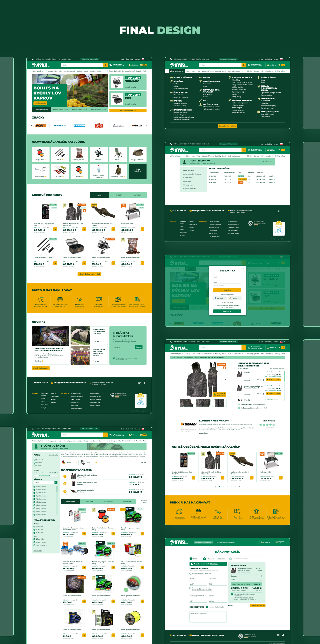Switch to NAJLACNEJŠIE sorting tab
The width and height of the screenshot is (320, 644).
[x=108, y=501]
